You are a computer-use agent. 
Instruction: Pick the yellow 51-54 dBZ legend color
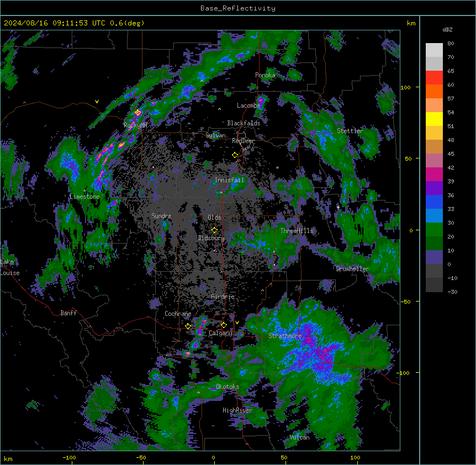coord(434,119)
